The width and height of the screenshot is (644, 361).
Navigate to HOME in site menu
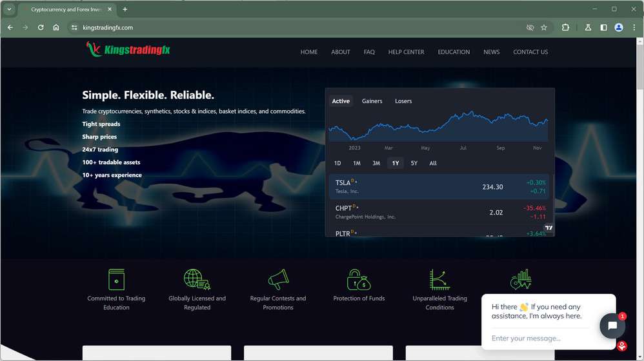pos(309,52)
